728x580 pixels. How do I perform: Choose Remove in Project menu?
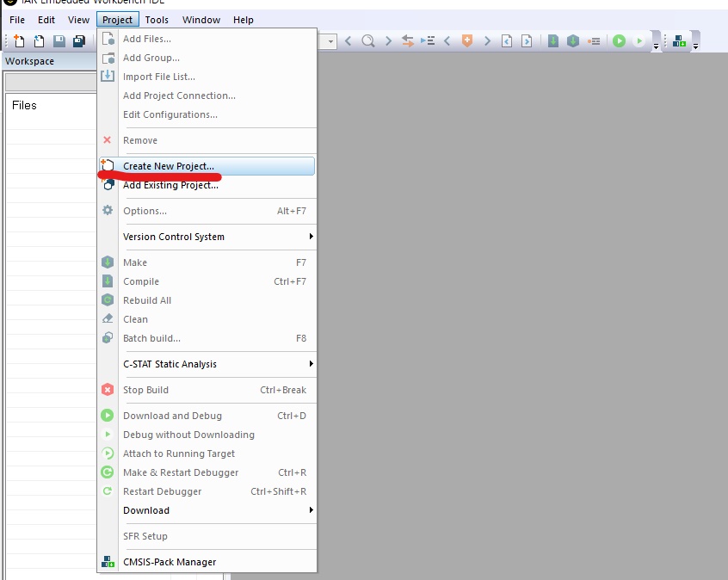207,140
